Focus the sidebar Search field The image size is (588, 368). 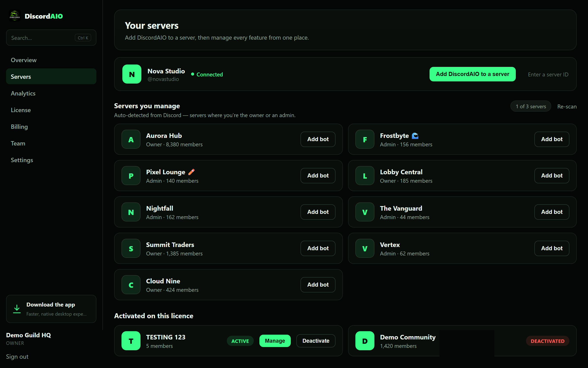[51, 38]
